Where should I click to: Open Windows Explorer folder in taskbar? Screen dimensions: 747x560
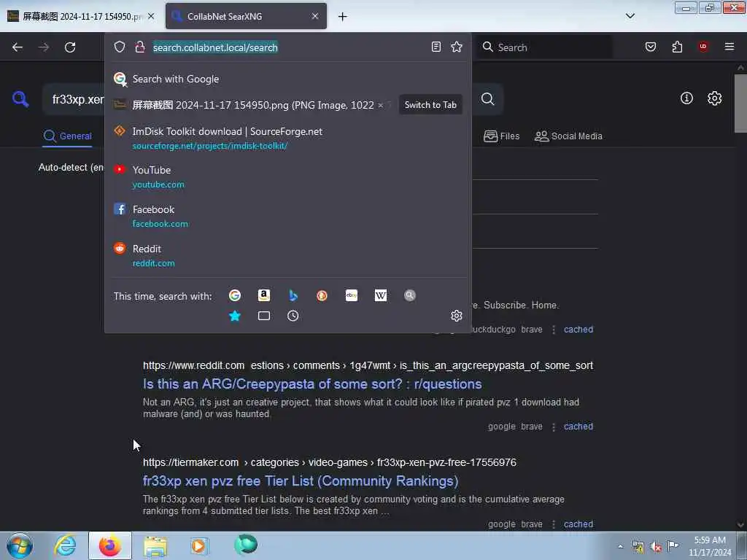(155, 545)
